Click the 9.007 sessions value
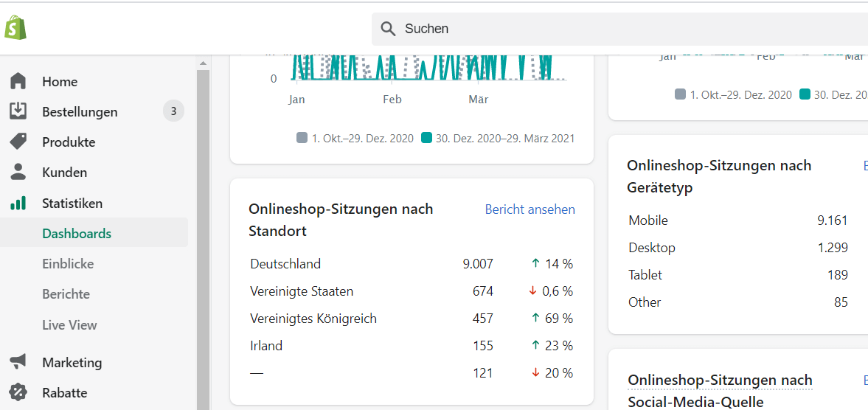 [x=477, y=264]
